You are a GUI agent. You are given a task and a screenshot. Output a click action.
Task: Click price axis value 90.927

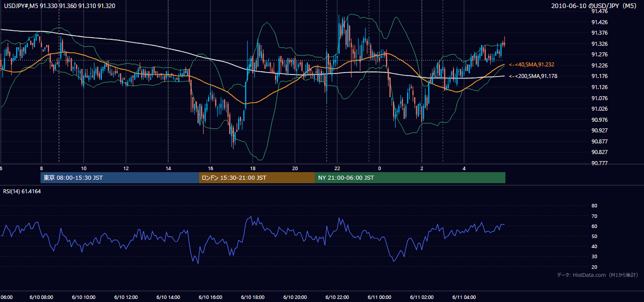pos(599,130)
